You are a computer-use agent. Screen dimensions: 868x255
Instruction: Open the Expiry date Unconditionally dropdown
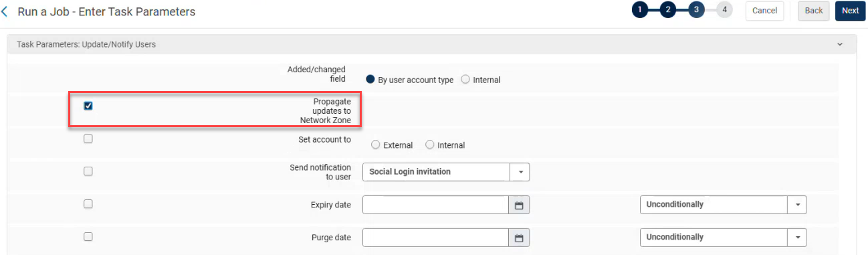723,205
